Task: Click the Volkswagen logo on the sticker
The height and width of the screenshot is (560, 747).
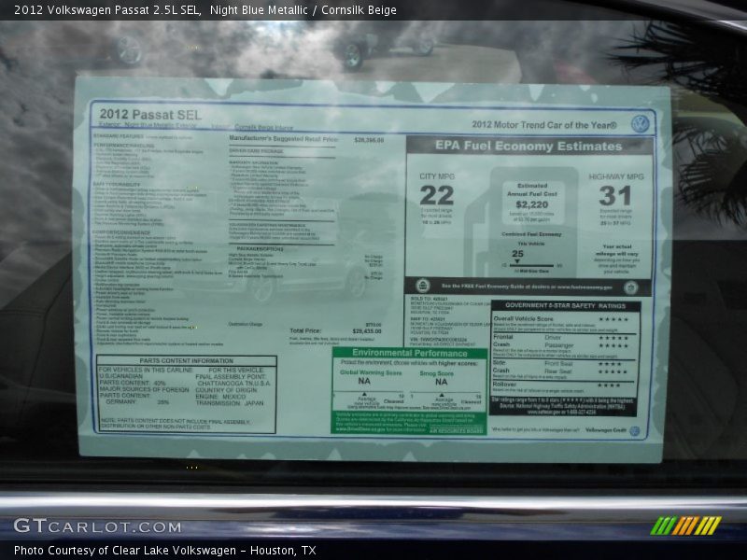Action: 640,124
